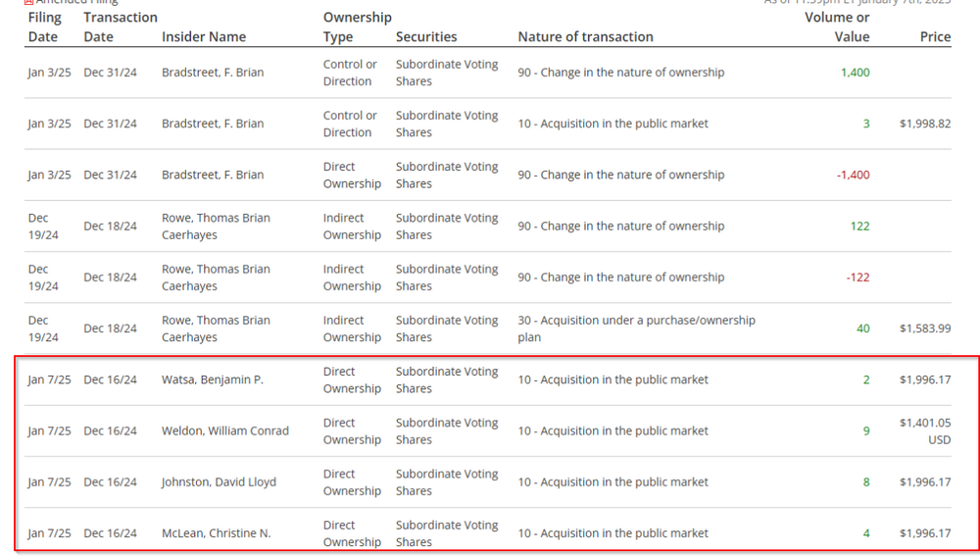This screenshot has height=556, width=980.
Task: Select insider name McLean, Christine N.
Action: [x=217, y=533]
